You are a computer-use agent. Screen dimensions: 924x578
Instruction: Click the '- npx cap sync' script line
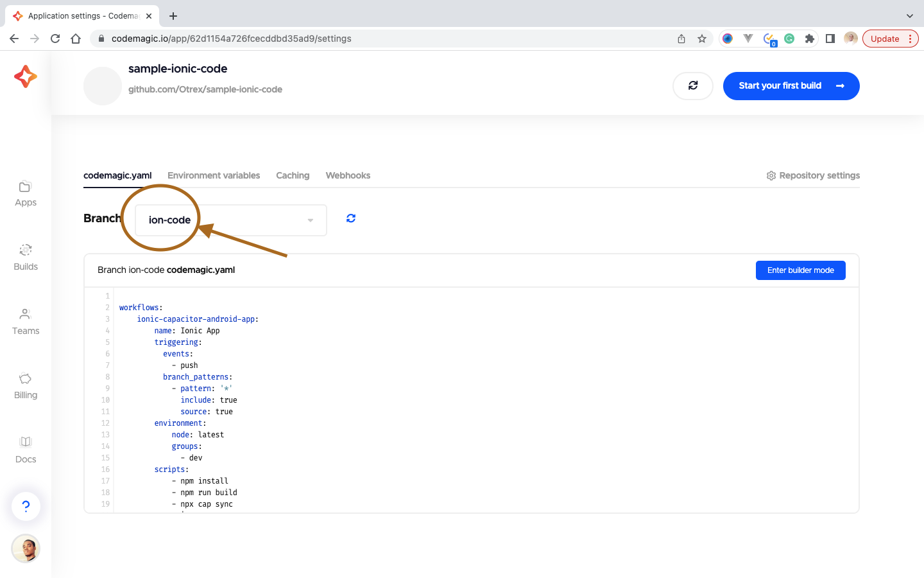coord(202,504)
